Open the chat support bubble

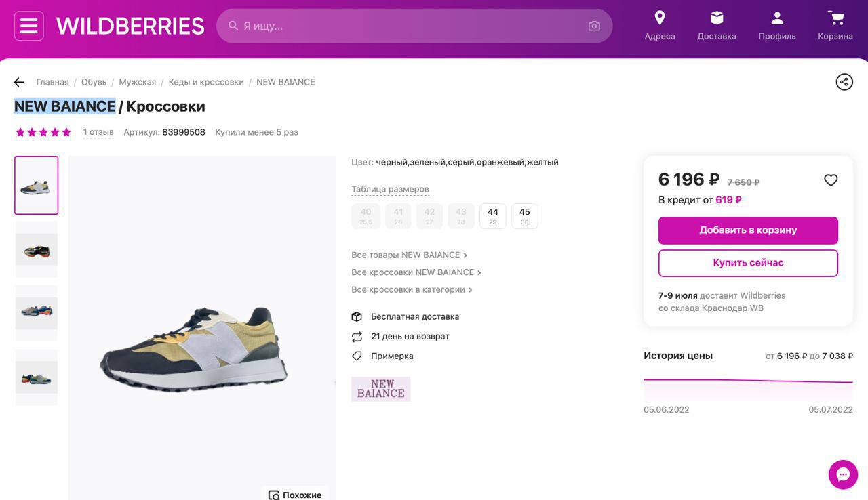click(x=843, y=474)
